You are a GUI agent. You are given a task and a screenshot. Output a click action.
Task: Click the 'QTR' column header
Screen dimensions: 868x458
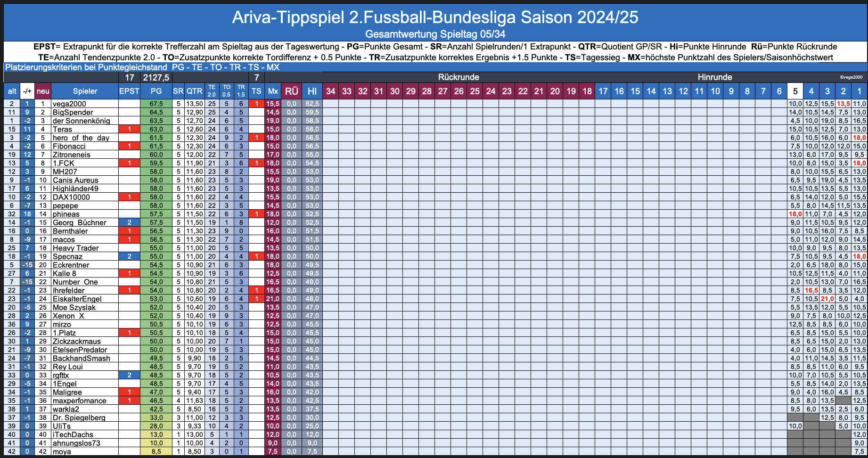point(194,91)
